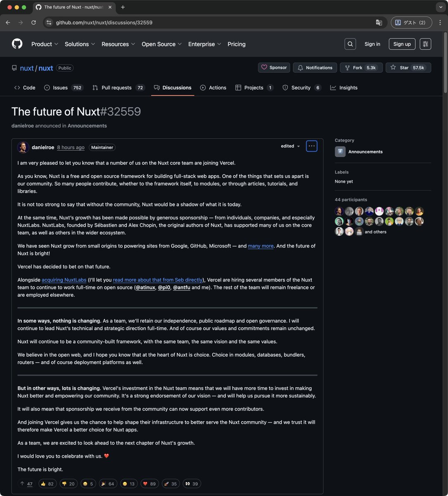Image resolution: width=448 pixels, height=496 pixels.
Task: Switch to the Code tab
Action: [25, 88]
